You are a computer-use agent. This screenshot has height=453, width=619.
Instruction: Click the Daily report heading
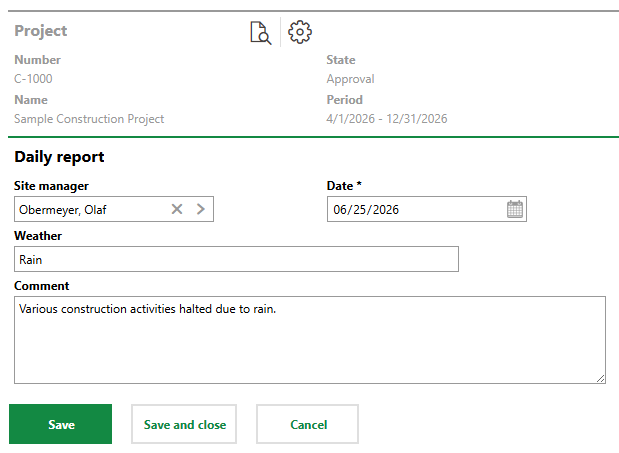coord(59,157)
